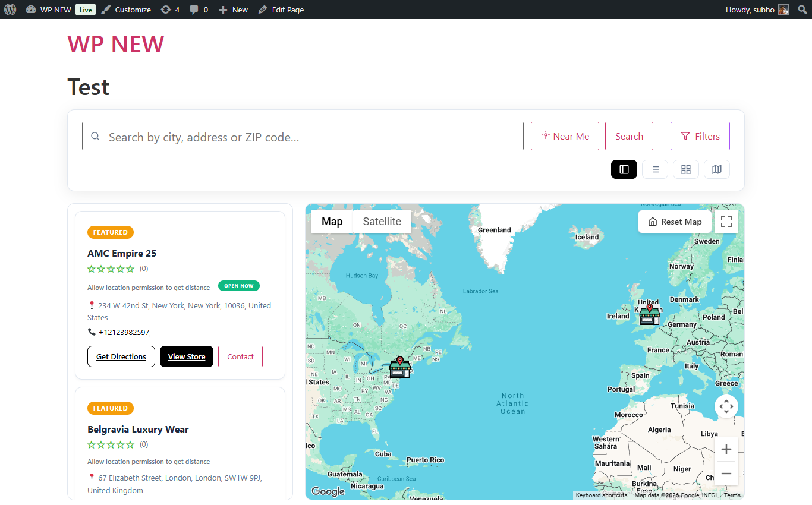View the 4 pending updates
Image resolution: width=812 pixels, height=505 pixels.
pyautogui.click(x=170, y=10)
